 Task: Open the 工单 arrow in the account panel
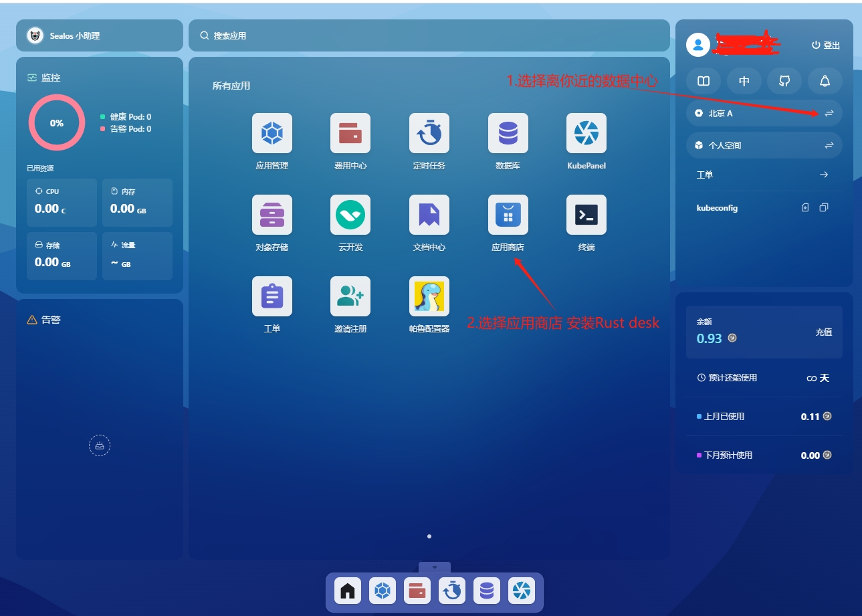pyautogui.click(x=824, y=175)
